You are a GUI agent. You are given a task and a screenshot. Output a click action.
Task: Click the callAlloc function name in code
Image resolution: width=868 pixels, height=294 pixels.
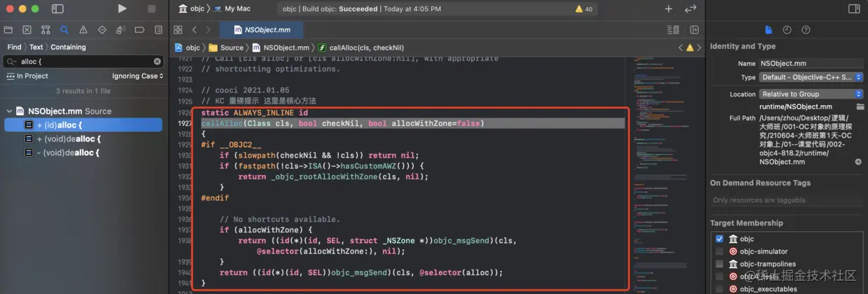pos(222,123)
